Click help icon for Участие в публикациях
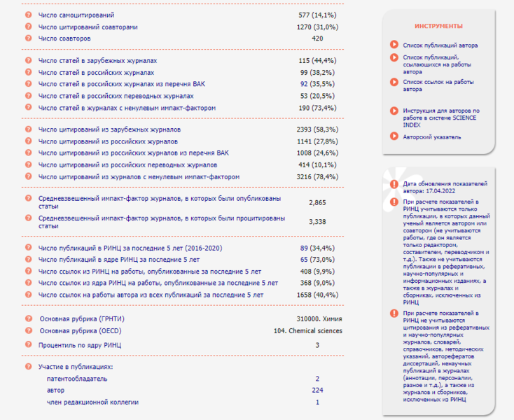This screenshot has height=420, width=514. pyautogui.click(x=28, y=366)
